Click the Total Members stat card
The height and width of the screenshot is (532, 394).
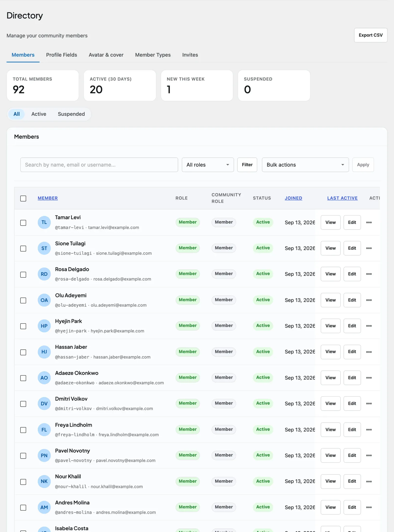[43, 85]
